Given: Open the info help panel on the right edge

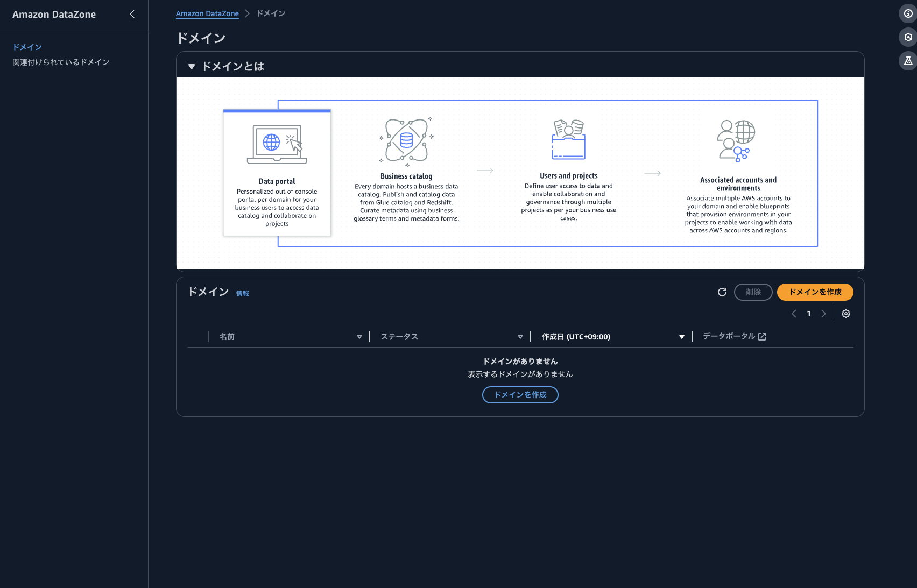Looking at the screenshot, I should coord(908,13).
